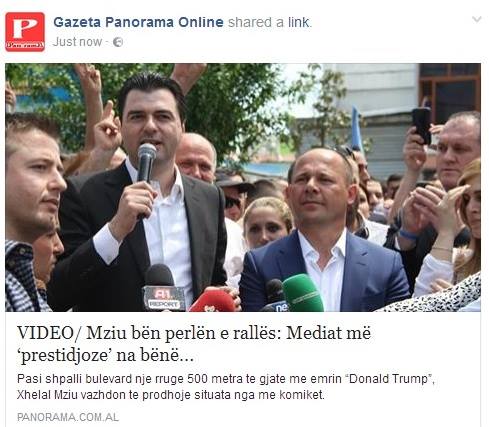Click the A1 Report microphone in photo
Screen dimensions: 489x427
pyautogui.click(x=163, y=289)
